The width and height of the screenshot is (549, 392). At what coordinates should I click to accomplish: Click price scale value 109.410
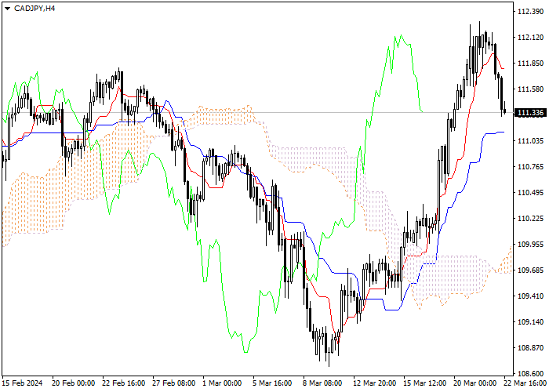pos(530,296)
